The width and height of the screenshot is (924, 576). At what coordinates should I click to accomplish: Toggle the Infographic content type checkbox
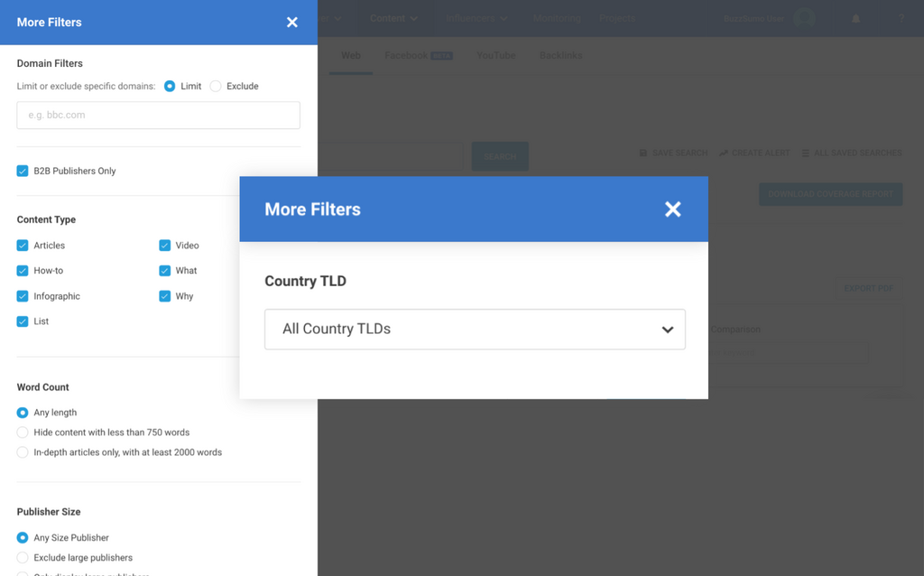pos(23,296)
